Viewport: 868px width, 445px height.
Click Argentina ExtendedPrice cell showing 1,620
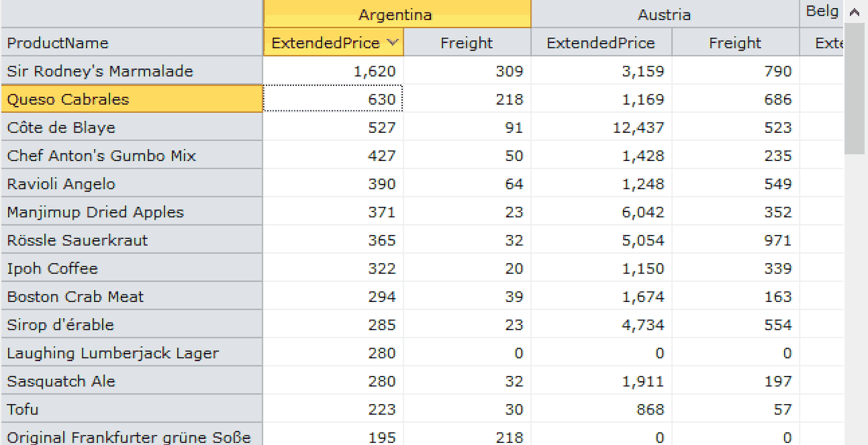(333, 71)
